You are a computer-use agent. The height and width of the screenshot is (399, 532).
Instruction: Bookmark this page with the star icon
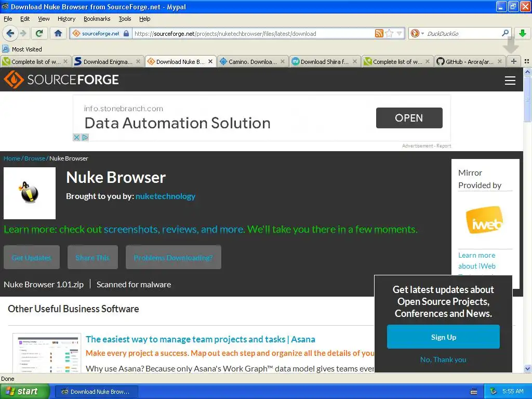[x=389, y=33]
